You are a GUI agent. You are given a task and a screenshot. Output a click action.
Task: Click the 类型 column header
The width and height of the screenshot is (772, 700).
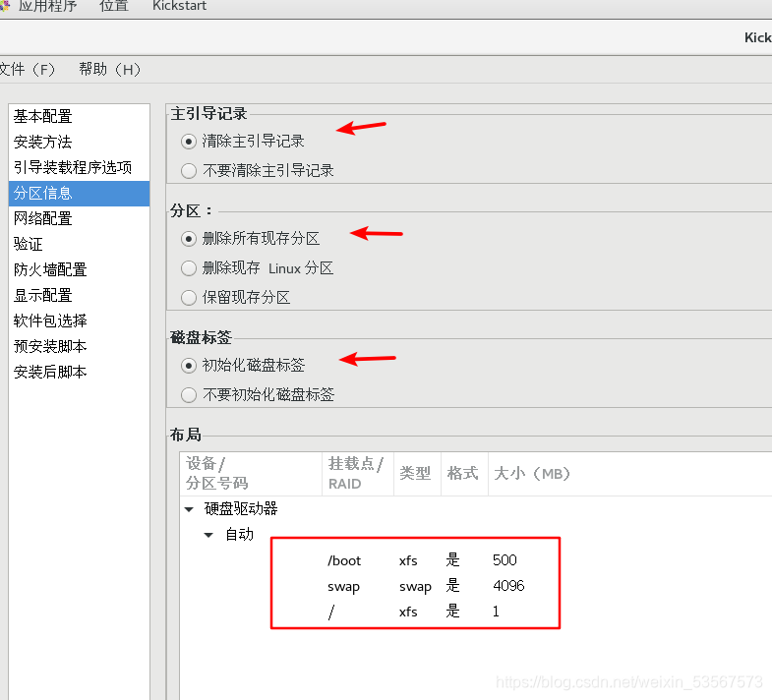[417, 474]
